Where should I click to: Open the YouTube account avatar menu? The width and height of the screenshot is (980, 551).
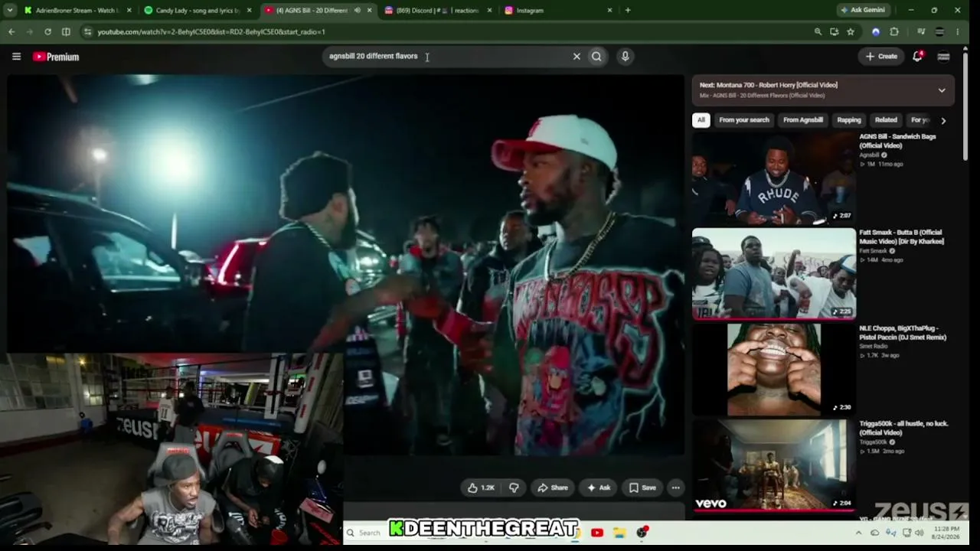tap(943, 56)
